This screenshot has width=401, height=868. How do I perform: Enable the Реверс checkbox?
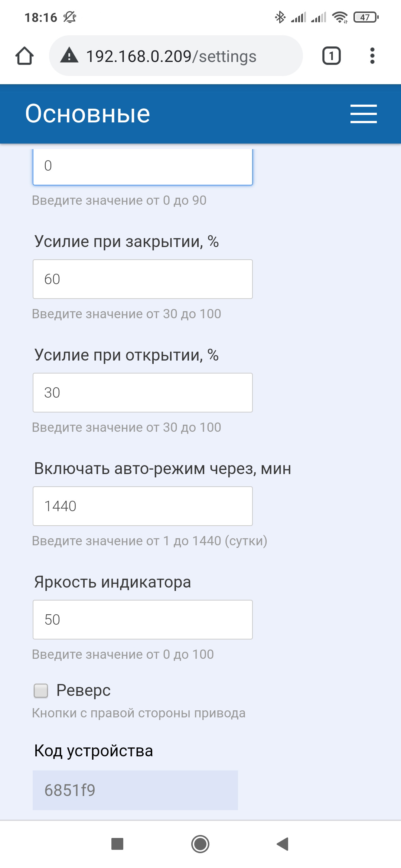(x=41, y=691)
